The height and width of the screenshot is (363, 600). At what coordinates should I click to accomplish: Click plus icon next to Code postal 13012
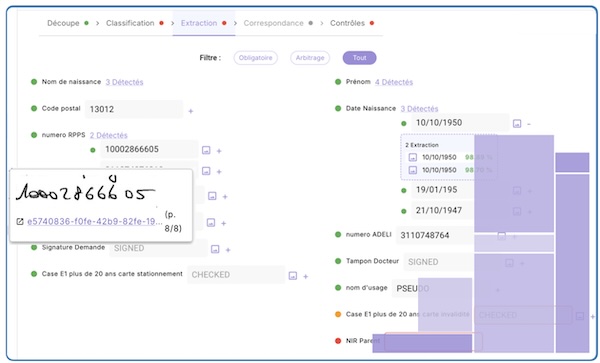tap(191, 111)
